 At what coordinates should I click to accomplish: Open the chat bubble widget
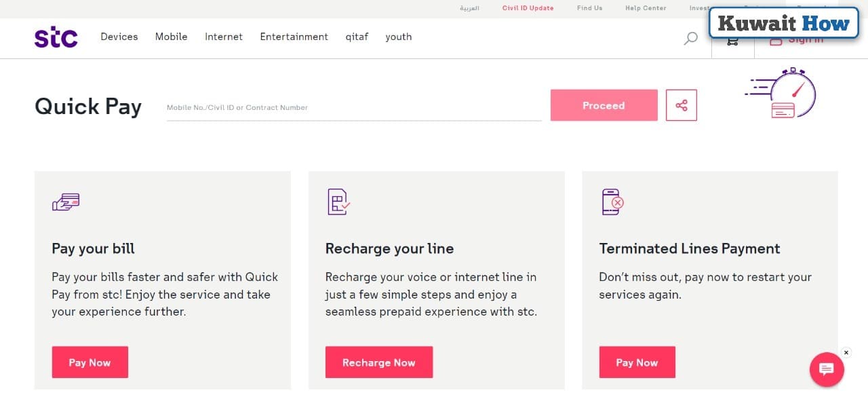coord(826,369)
